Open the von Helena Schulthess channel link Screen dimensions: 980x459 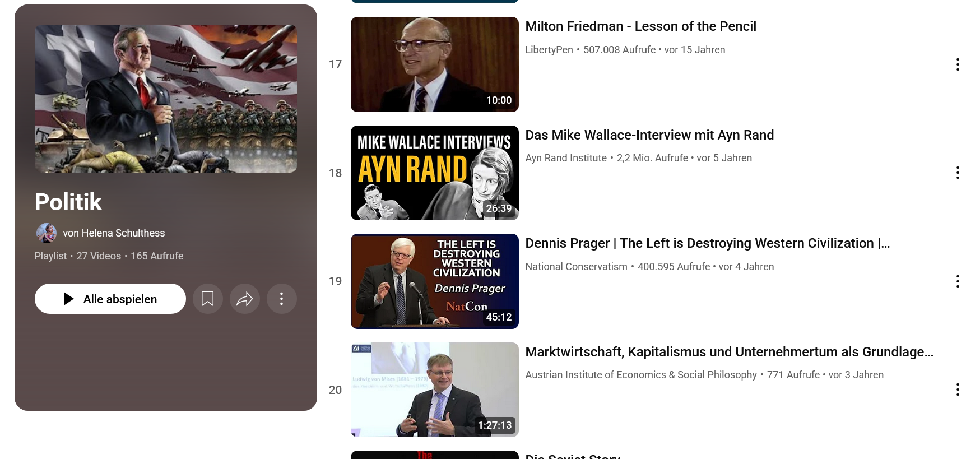click(114, 233)
